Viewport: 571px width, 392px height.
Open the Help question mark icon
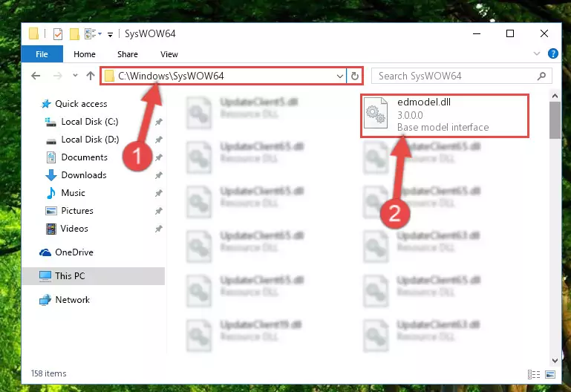click(552, 54)
